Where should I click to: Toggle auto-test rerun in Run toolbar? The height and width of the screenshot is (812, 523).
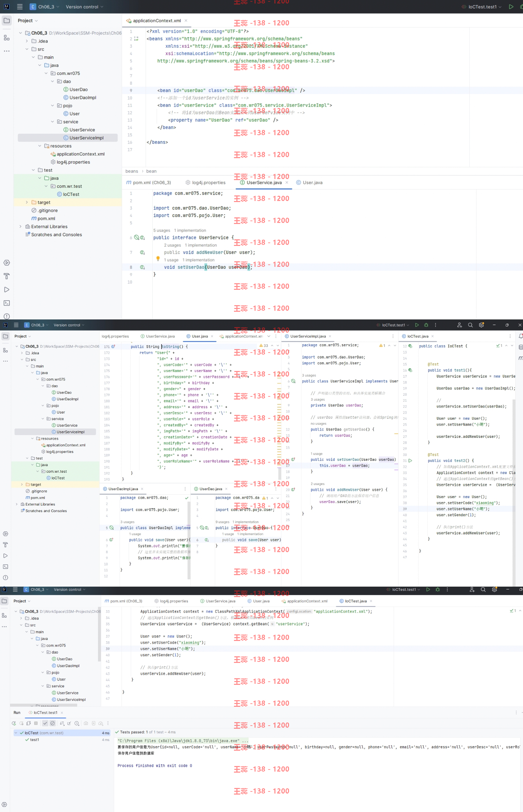pos(29,723)
